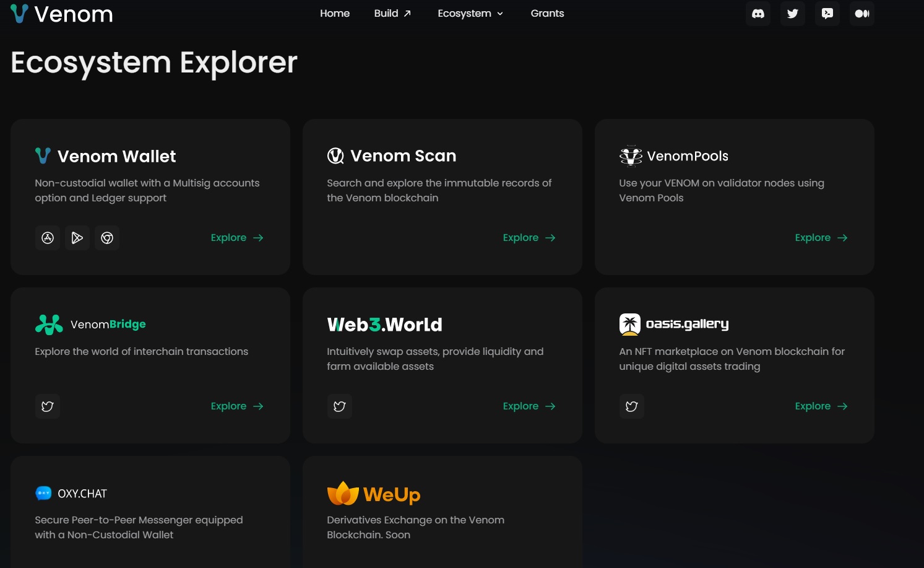
Task: Click the OXY.CHAT title text
Action: pos(82,494)
